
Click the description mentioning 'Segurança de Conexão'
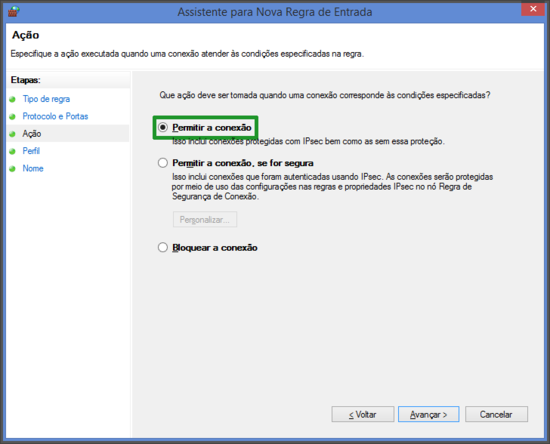[x=333, y=187]
